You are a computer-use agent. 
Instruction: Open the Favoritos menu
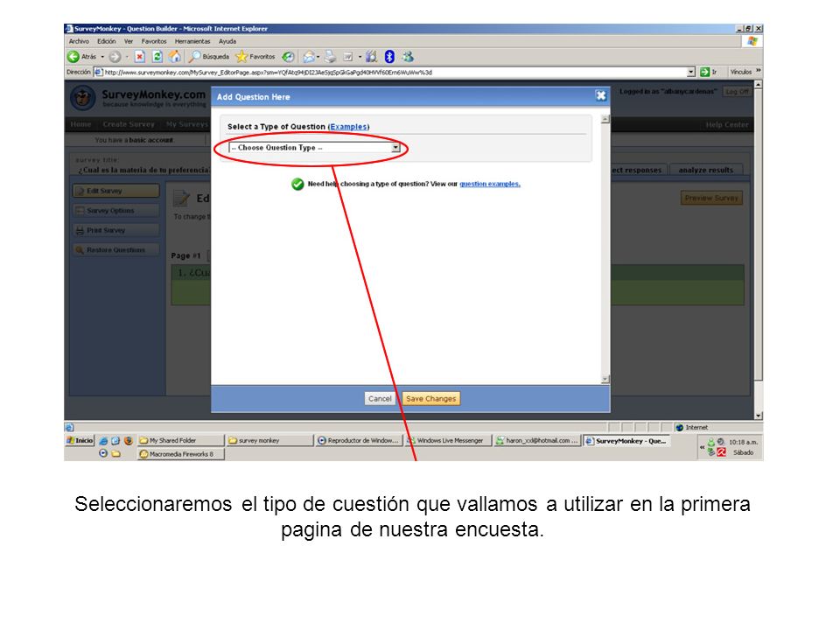[154, 41]
